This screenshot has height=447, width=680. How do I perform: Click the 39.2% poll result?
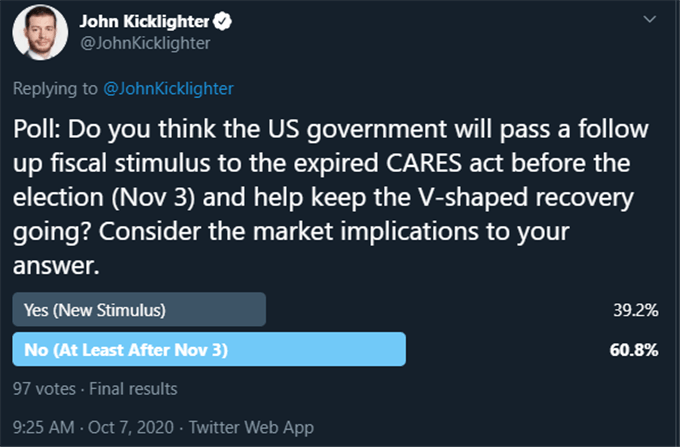(x=636, y=310)
